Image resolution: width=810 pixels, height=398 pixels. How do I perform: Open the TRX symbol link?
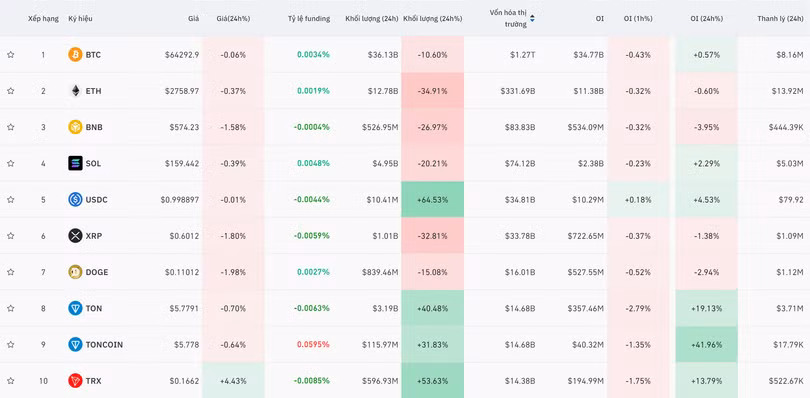[94, 381]
